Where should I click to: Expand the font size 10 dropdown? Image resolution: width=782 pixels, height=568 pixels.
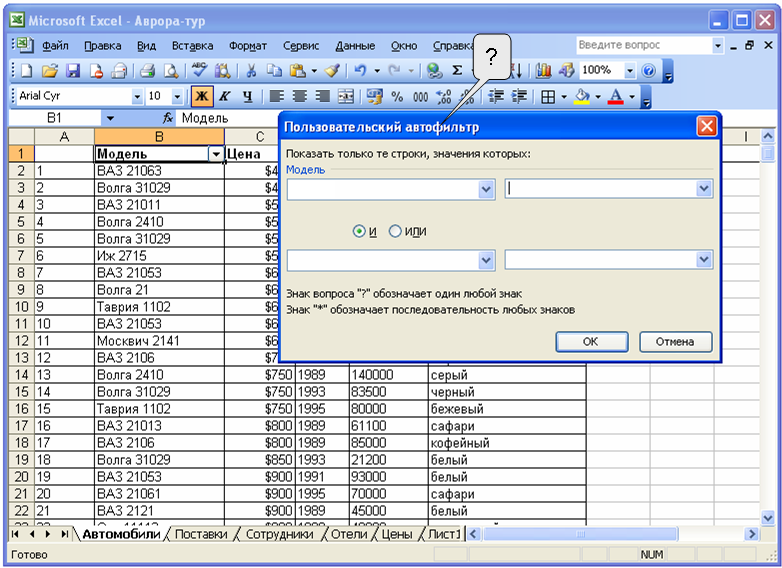(x=177, y=96)
